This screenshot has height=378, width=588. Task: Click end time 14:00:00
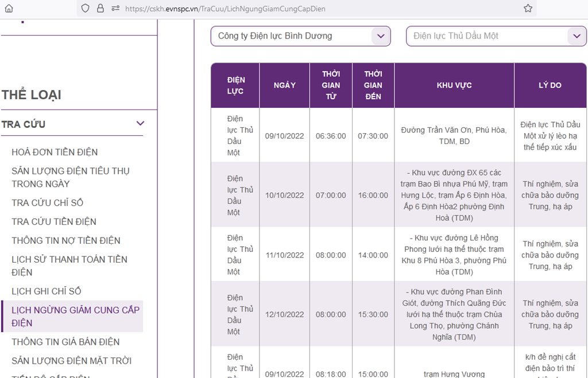point(373,255)
